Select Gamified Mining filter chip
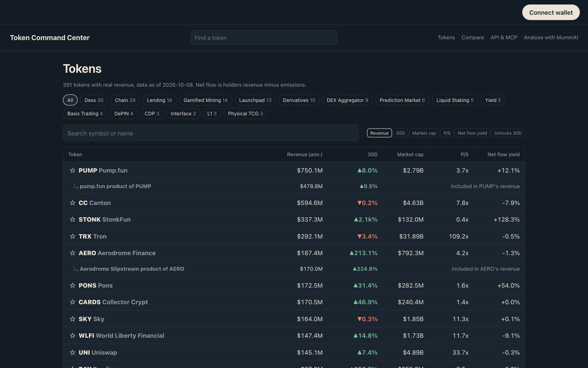This screenshot has height=368, width=588. pos(206,100)
